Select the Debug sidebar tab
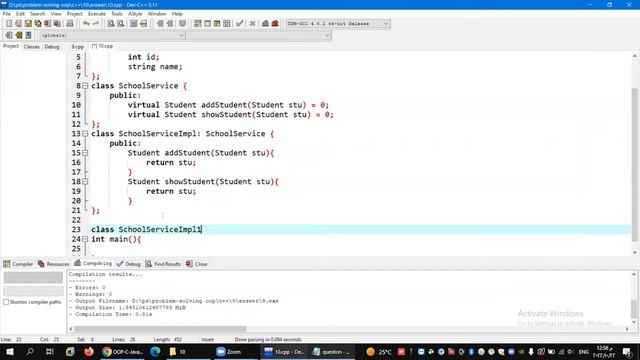Viewport: 640px width, 360px height. [52, 47]
